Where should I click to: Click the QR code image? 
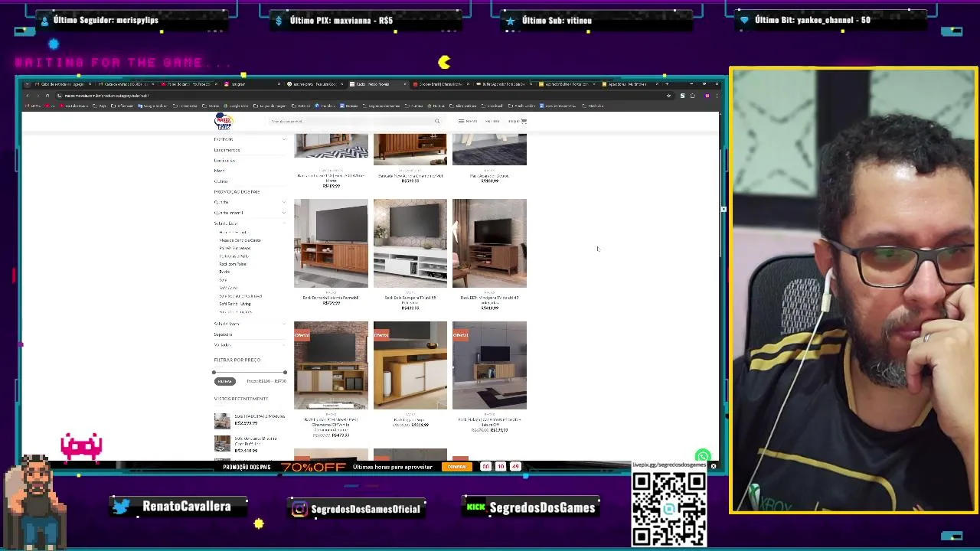tap(669, 509)
